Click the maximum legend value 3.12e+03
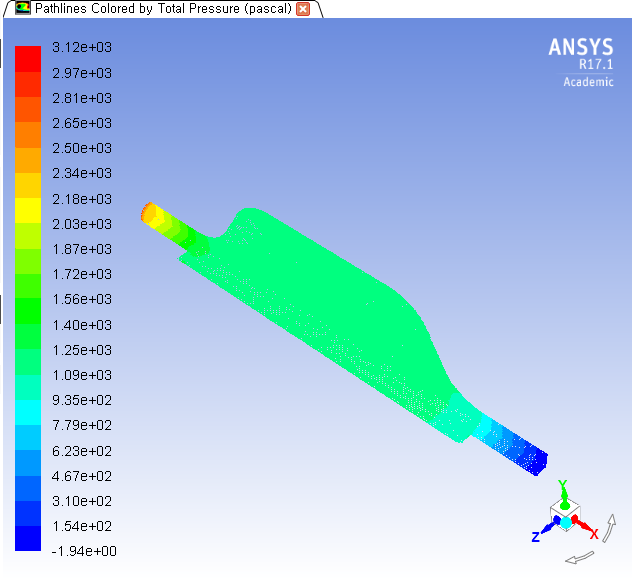This screenshot has height=579, width=632. pos(82,48)
